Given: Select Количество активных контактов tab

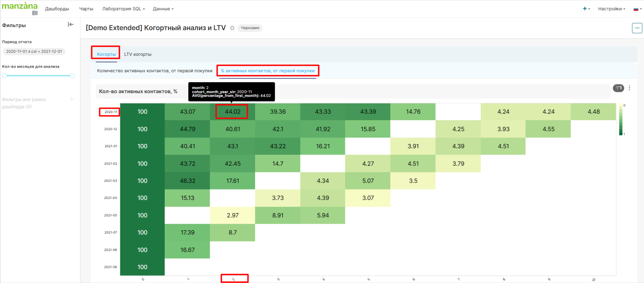Looking at the screenshot, I should pos(155,71).
